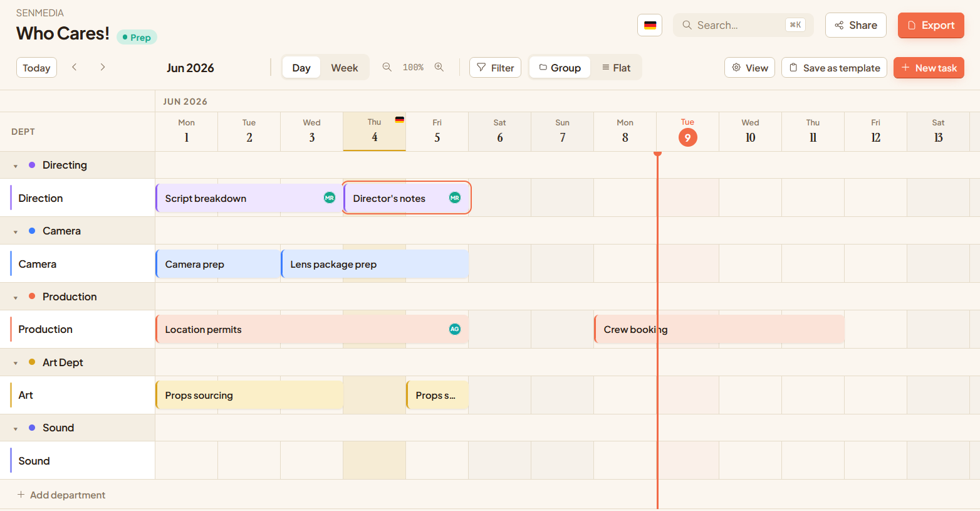
Task: Switch to Day view
Action: click(x=301, y=68)
